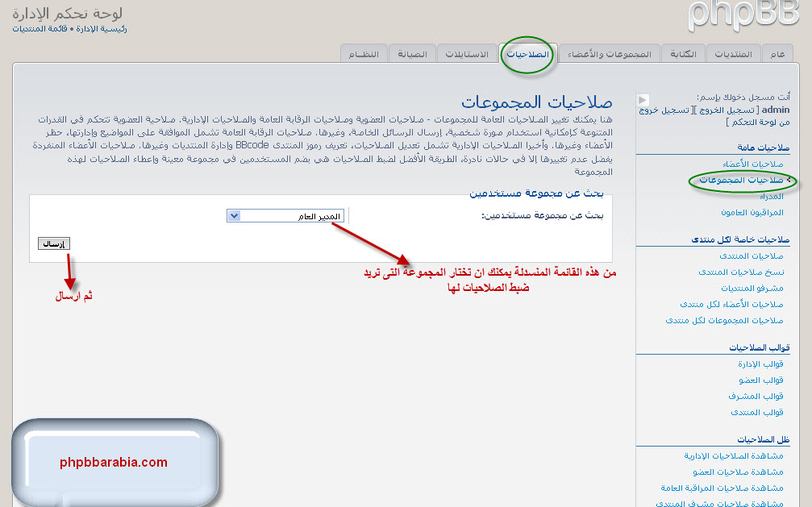Open the user group dropdown showing المدير العام
This screenshot has width=812, height=507.
[285, 216]
